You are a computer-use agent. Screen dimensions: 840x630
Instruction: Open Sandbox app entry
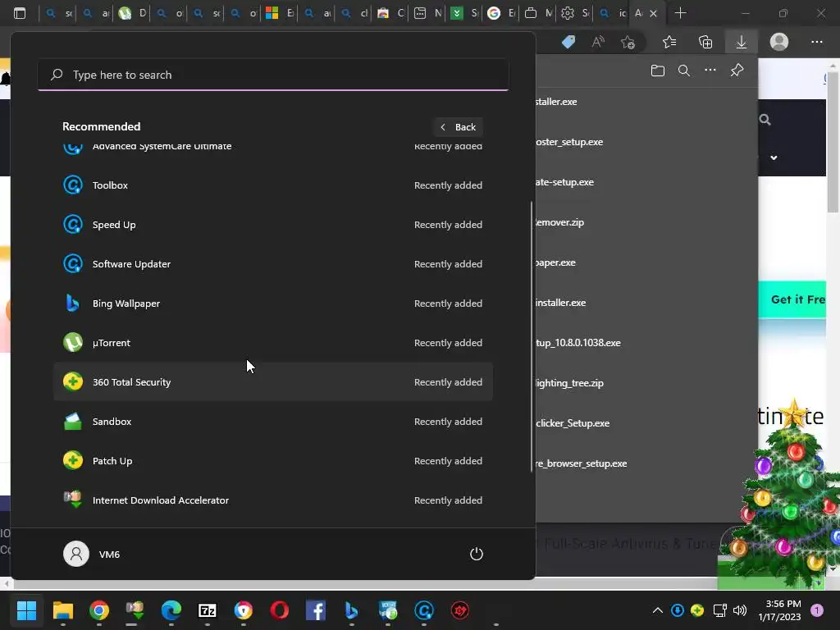tap(272, 422)
